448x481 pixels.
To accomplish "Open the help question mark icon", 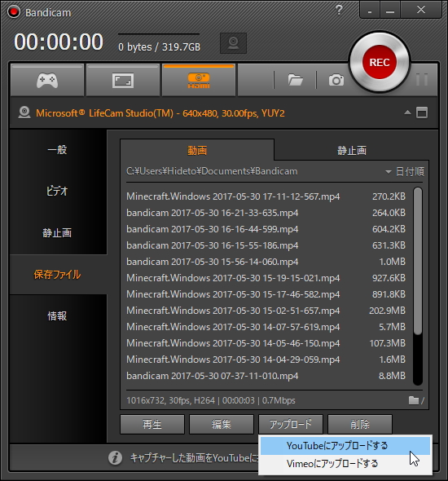I will pos(339,10).
